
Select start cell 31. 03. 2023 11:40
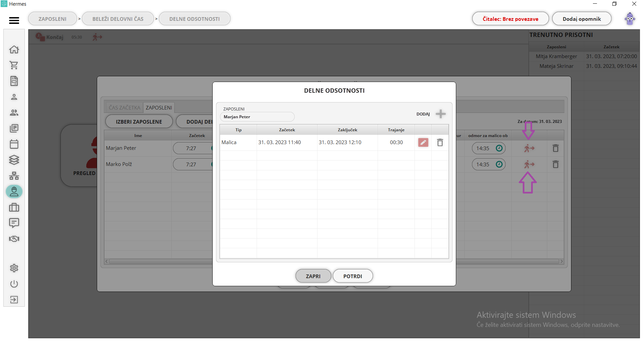(287, 142)
